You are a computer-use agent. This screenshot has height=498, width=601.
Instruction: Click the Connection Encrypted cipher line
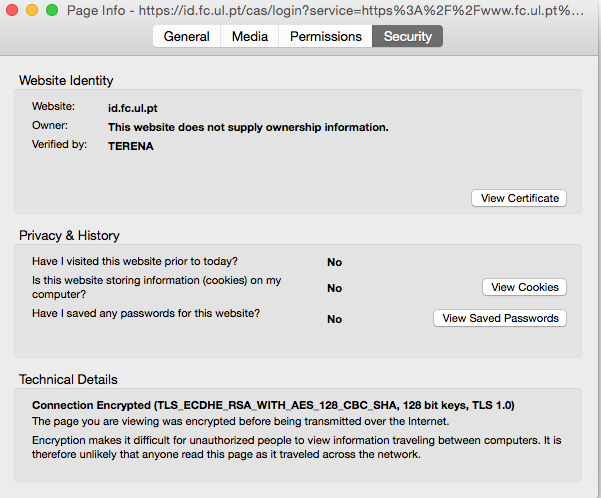[x=273, y=405]
